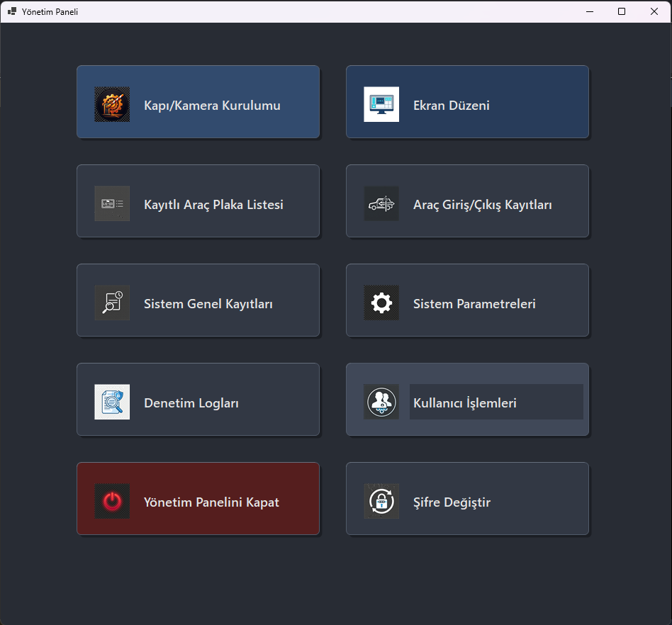Image resolution: width=672 pixels, height=625 pixels.
Task: Click the padlock Şifre Değiştir icon
Action: click(x=381, y=501)
